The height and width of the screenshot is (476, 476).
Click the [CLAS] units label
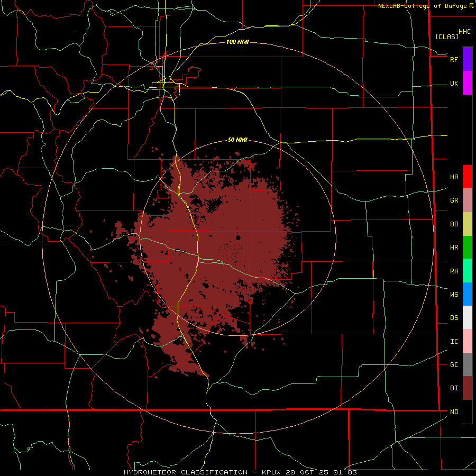(x=446, y=37)
